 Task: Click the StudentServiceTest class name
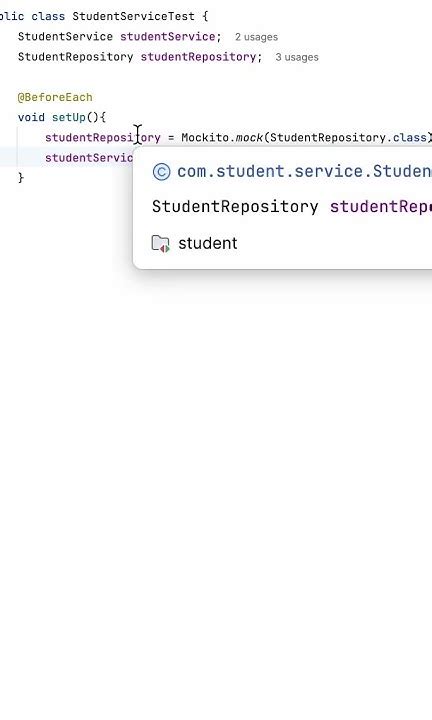tap(134, 17)
